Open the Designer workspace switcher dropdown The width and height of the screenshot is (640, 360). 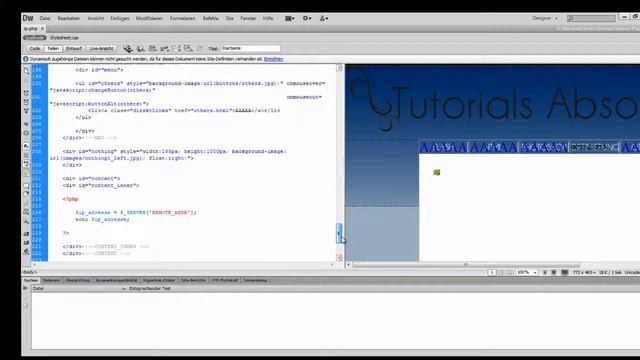pyautogui.click(x=544, y=18)
